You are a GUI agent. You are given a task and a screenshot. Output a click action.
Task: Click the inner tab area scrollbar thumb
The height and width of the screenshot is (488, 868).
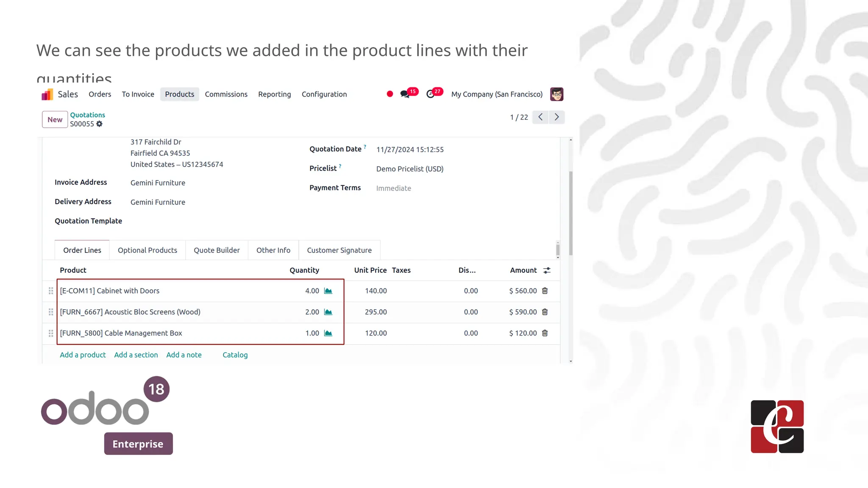(x=558, y=250)
